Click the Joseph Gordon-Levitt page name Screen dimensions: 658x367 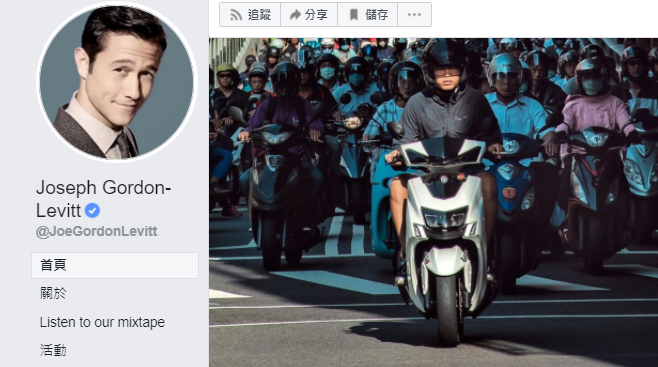pos(103,199)
